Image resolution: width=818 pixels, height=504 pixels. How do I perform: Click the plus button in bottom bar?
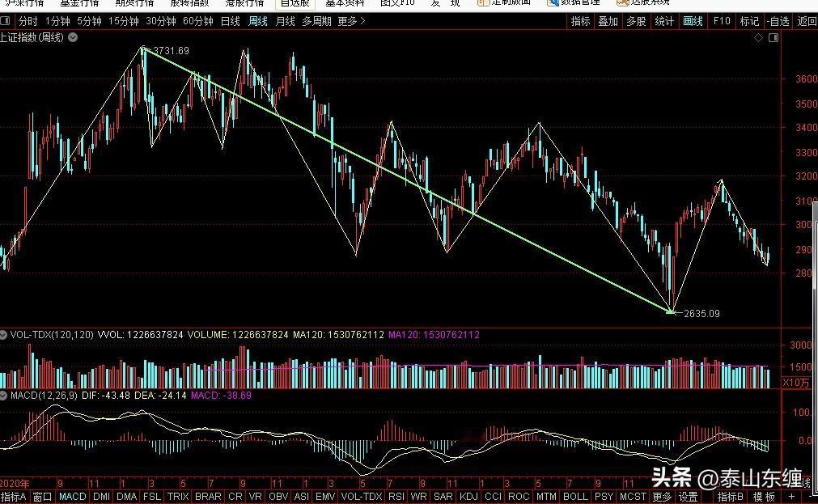point(792,497)
